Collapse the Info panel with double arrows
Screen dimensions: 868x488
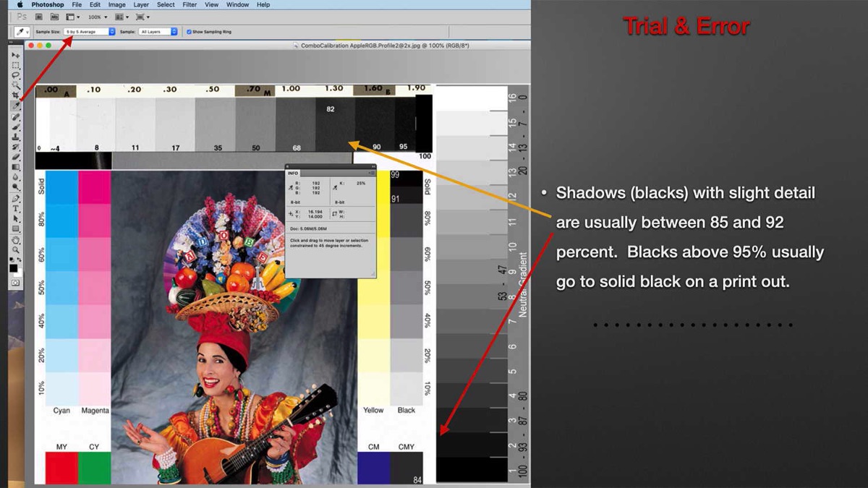coord(373,166)
